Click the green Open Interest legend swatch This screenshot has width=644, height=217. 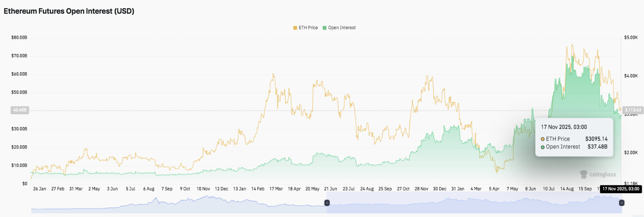[x=325, y=28]
